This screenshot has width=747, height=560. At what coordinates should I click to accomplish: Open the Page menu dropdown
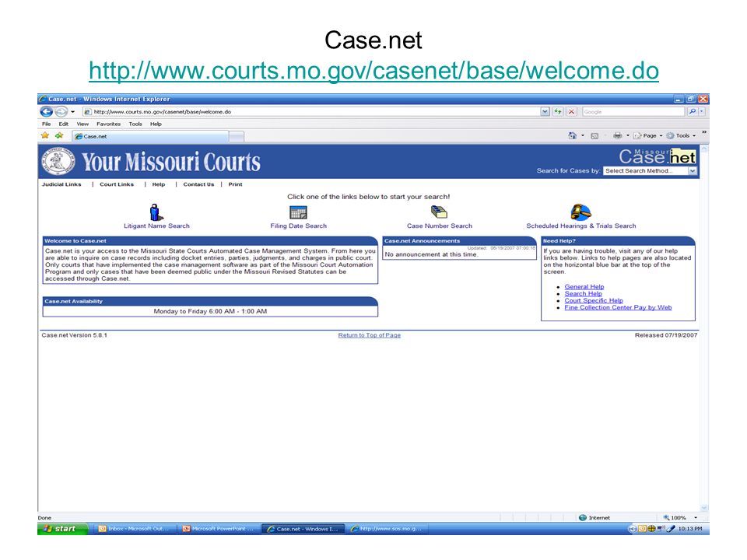647,135
